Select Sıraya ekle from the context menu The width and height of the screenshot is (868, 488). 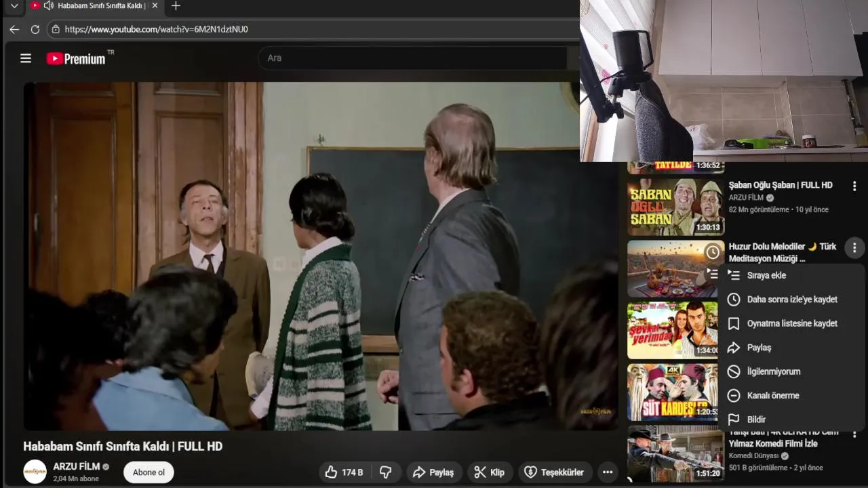click(791, 275)
